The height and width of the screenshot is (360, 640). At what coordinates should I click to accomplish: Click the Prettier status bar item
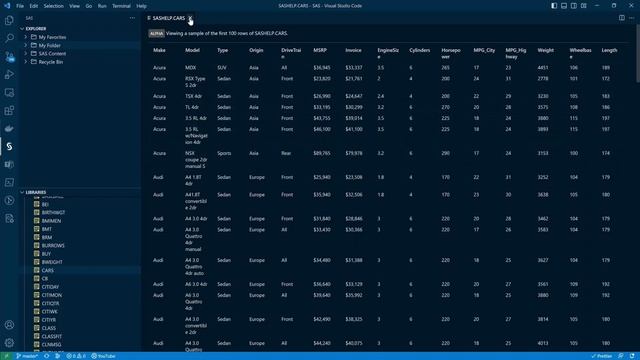point(602,356)
